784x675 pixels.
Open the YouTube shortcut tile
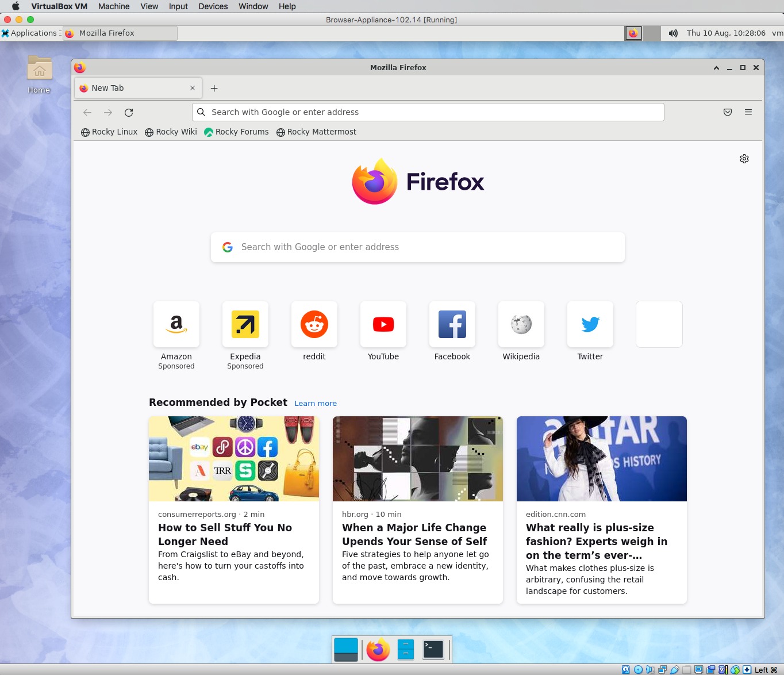click(x=383, y=324)
